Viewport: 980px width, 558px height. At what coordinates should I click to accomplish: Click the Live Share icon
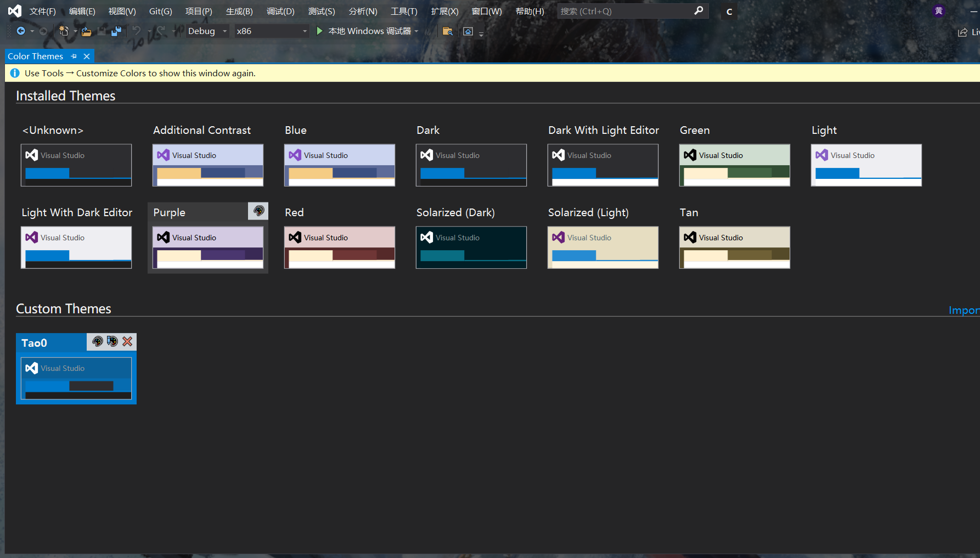click(962, 32)
